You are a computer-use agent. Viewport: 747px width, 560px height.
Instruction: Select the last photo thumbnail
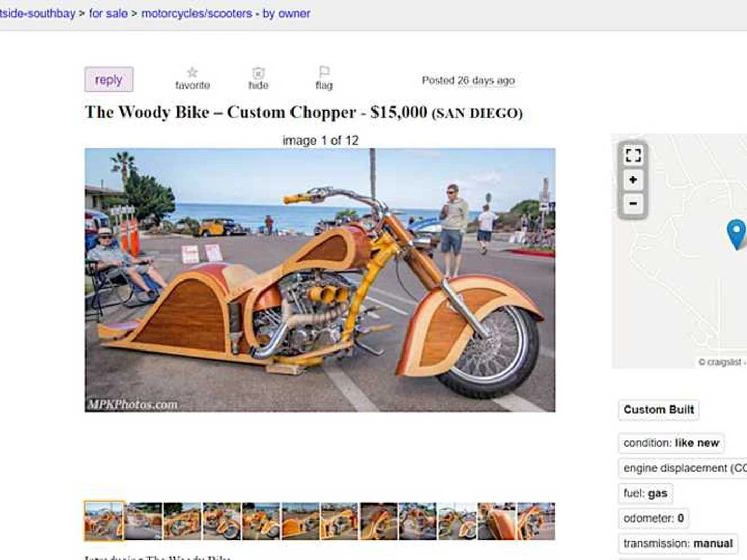(x=536, y=521)
